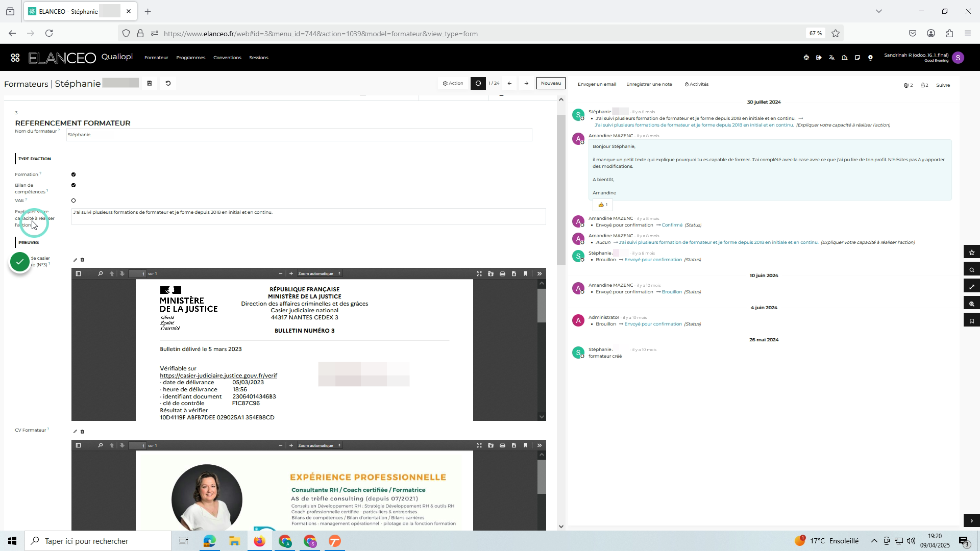This screenshot has height=551, width=980.
Task: Open Zoom automatique dropdown in CV PDF
Action: coord(319,445)
